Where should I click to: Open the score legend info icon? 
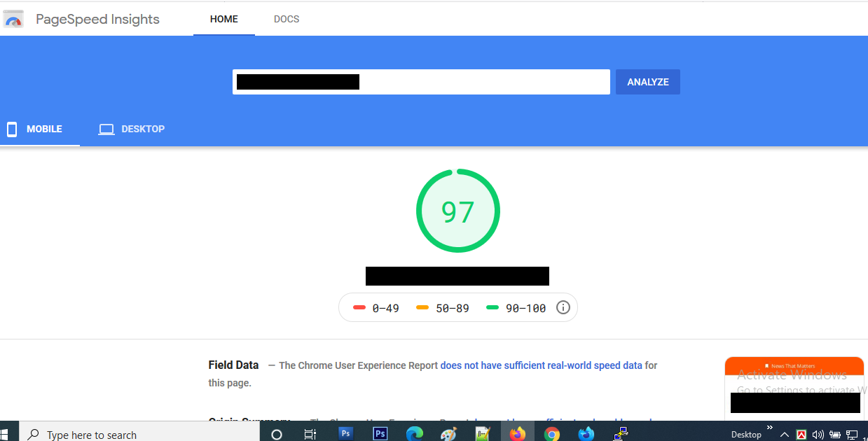563,308
